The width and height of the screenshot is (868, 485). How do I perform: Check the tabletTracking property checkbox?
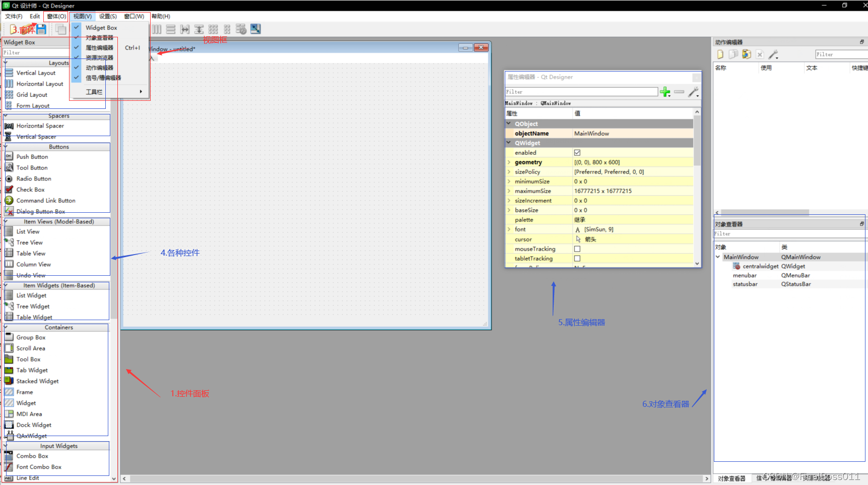coord(577,259)
